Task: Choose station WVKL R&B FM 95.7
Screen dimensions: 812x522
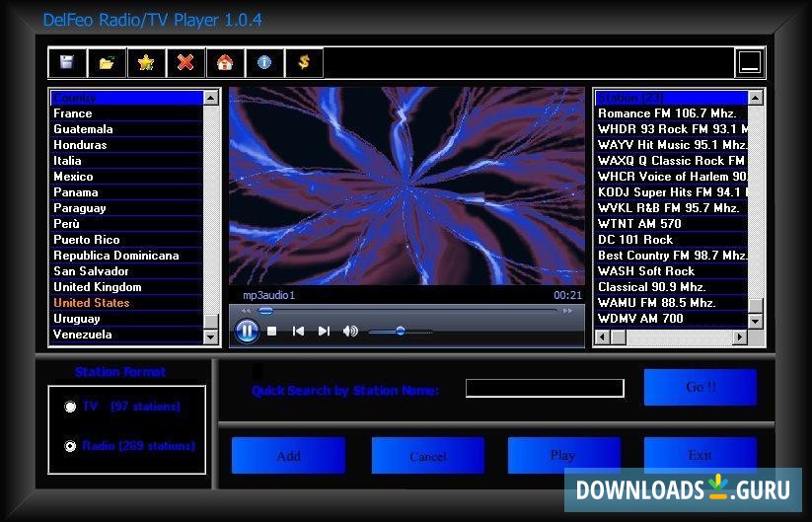Action: tap(671, 208)
